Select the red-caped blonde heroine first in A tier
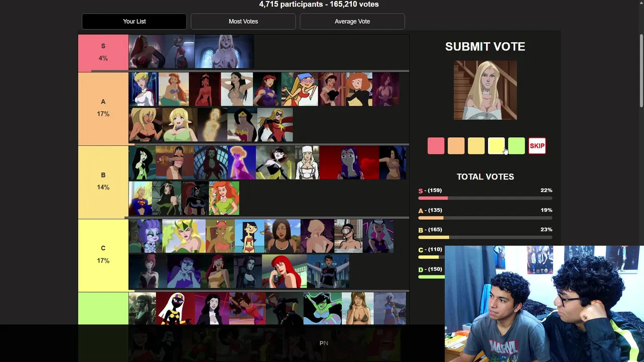The width and height of the screenshot is (644, 362). point(143,89)
